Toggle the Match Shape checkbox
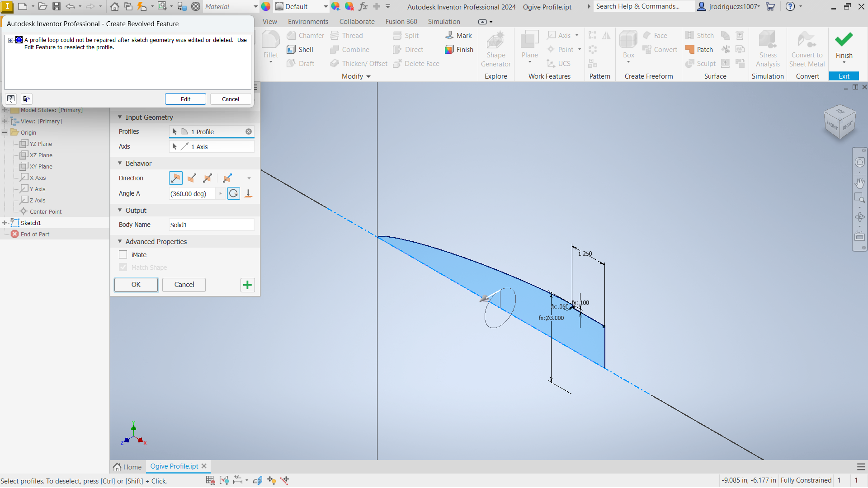The width and height of the screenshot is (868, 488). [x=123, y=267]
